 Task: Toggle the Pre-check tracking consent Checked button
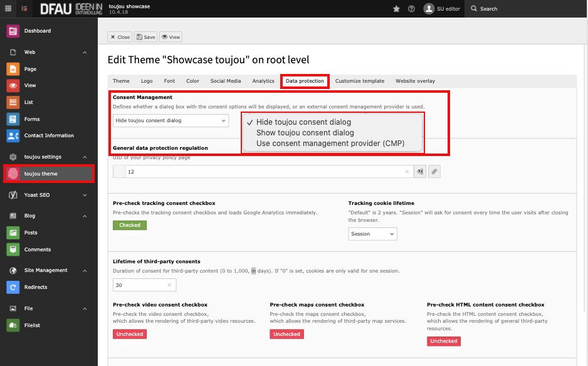[x=130, y=225]
